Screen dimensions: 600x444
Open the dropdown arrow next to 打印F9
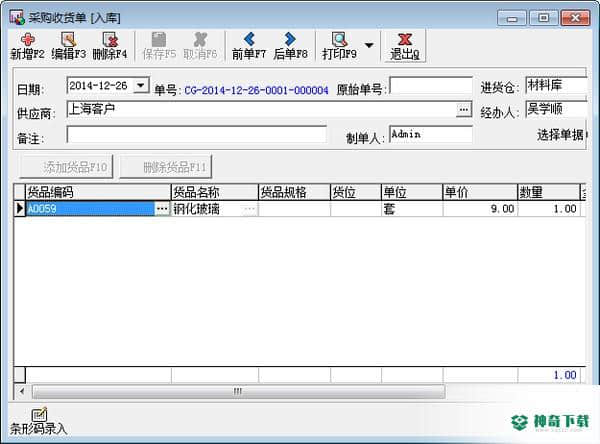[369, 46]
